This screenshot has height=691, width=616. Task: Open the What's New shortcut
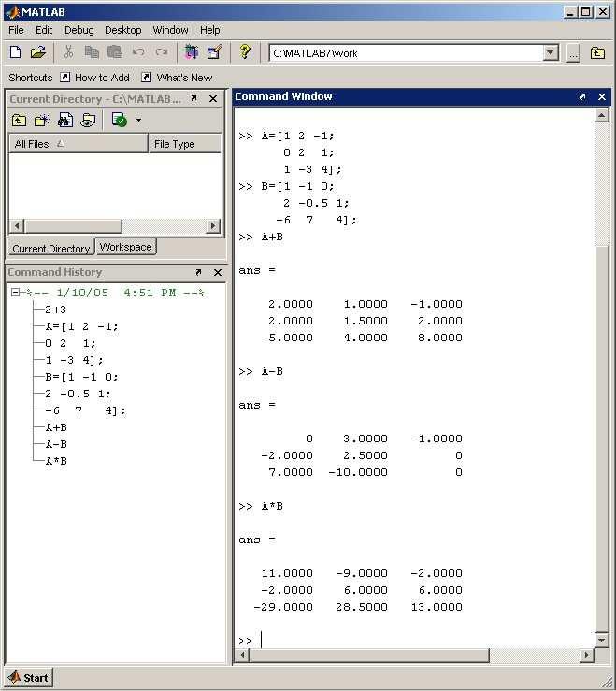pyautogui.click(x=177, y=78)
